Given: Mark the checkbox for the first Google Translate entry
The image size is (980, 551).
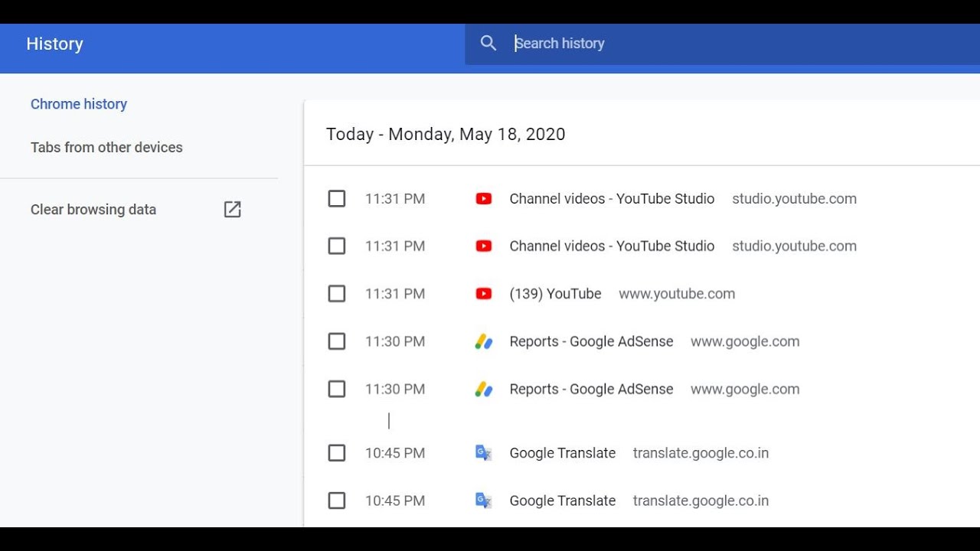Looking at the screenshot, I should [337, 453].
